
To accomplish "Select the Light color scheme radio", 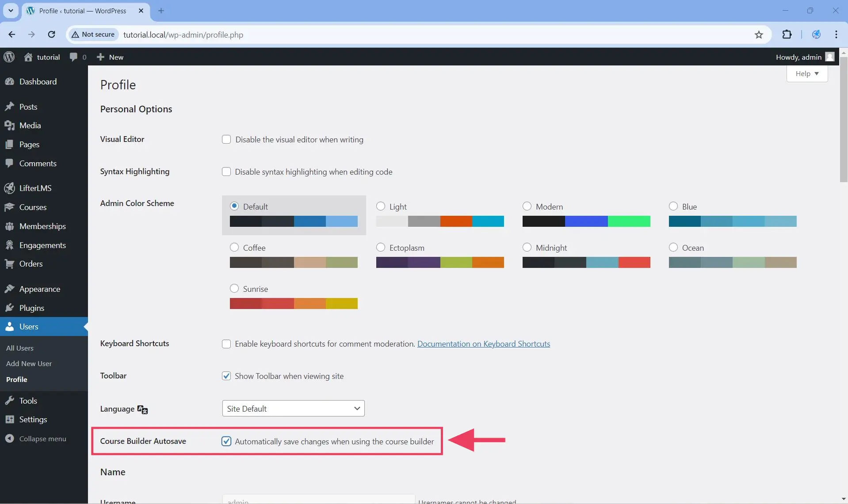I will pyautogui.click(x=381, y=206).
